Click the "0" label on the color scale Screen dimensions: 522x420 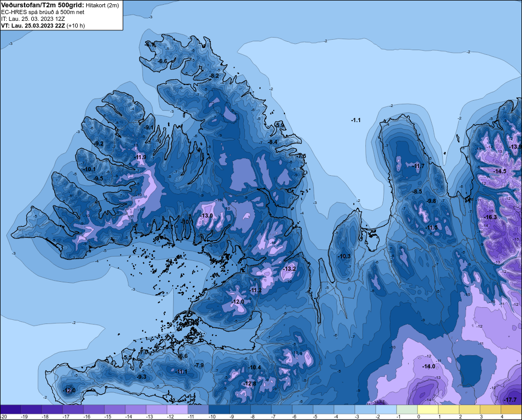click(x=419, y=417)
